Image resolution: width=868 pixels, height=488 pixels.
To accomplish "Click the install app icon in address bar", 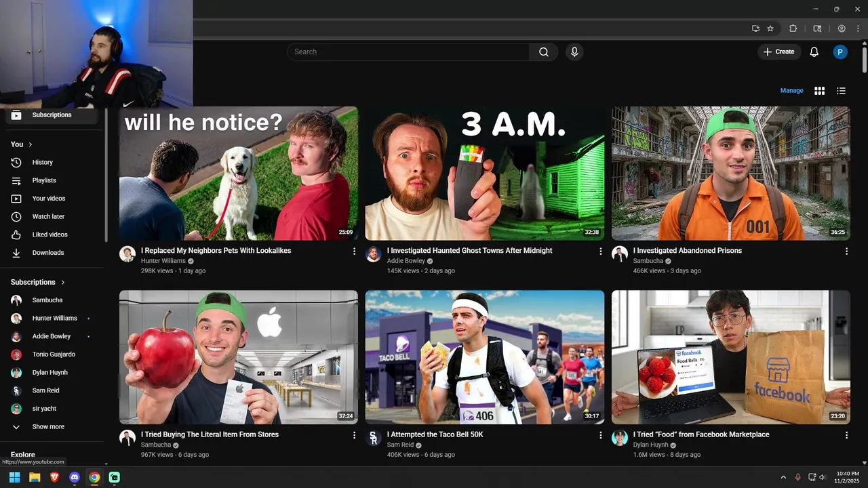I will [x=755, y=28].
